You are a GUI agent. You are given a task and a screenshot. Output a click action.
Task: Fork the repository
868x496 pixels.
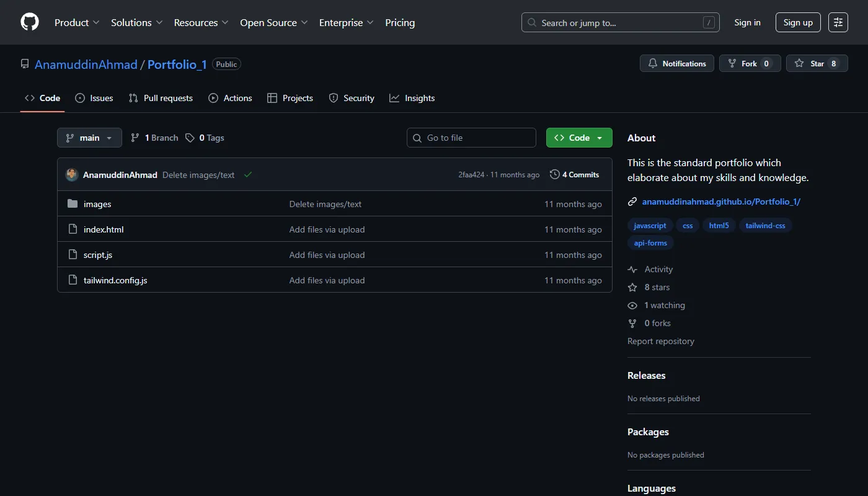click(x=750, y=63)
